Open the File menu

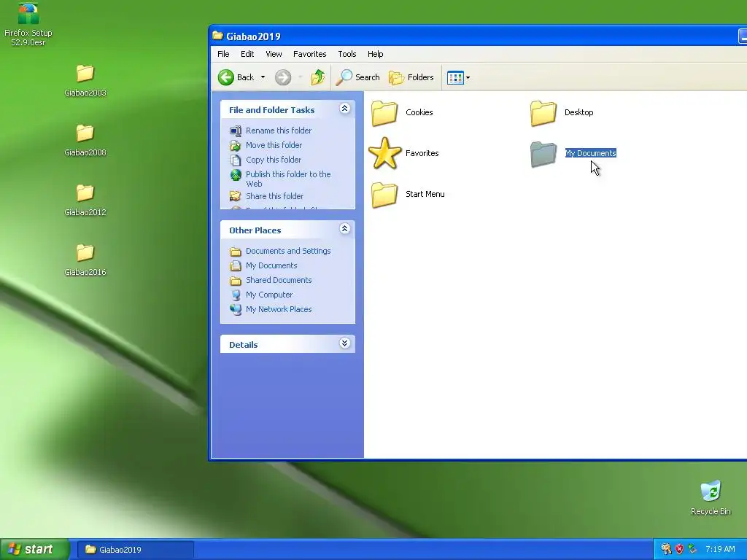tap(223, 54)
